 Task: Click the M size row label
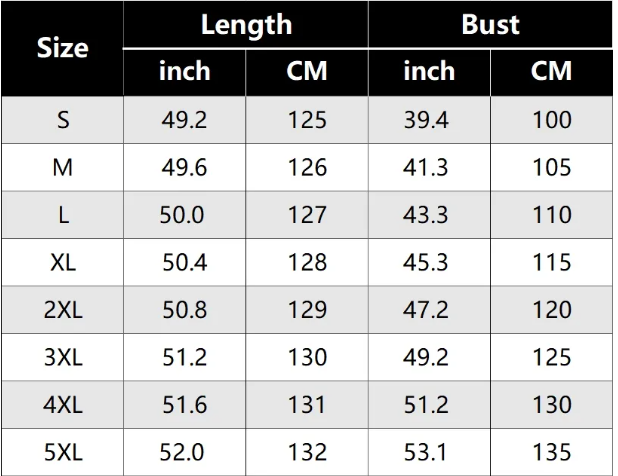point(63,167)
